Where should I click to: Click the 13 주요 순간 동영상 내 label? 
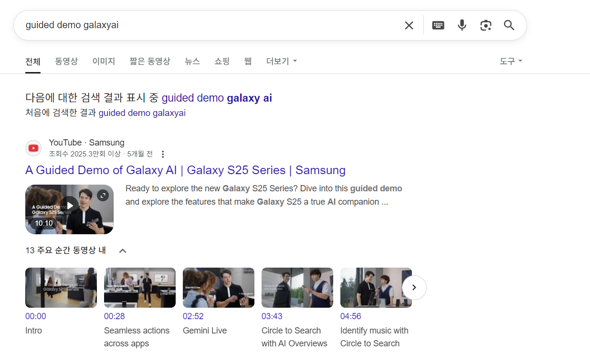[66, 250]
